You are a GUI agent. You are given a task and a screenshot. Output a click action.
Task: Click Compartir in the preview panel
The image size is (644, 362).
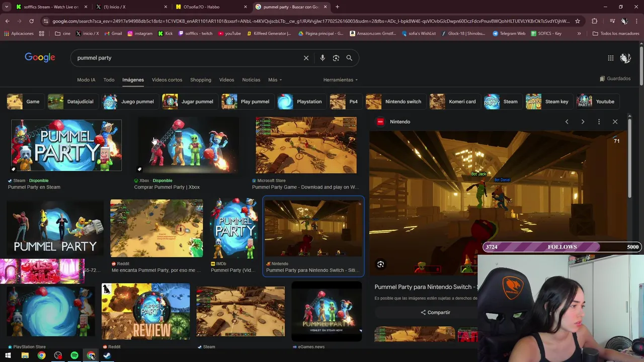[x=436, y=312]
